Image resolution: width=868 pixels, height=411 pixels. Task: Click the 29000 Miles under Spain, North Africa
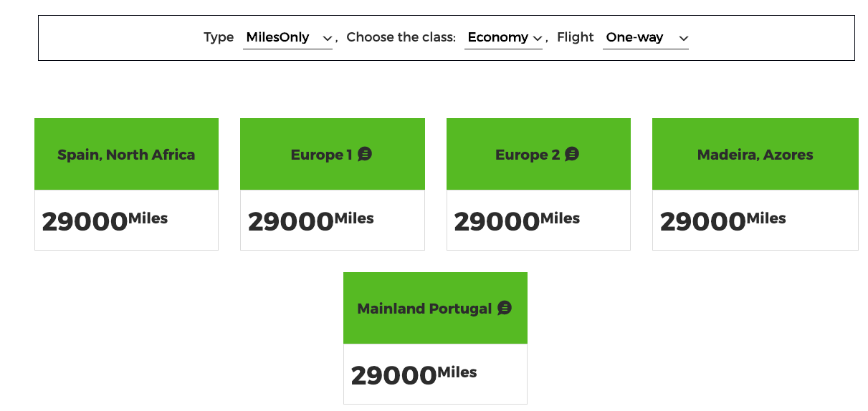(x=105, y=221)
